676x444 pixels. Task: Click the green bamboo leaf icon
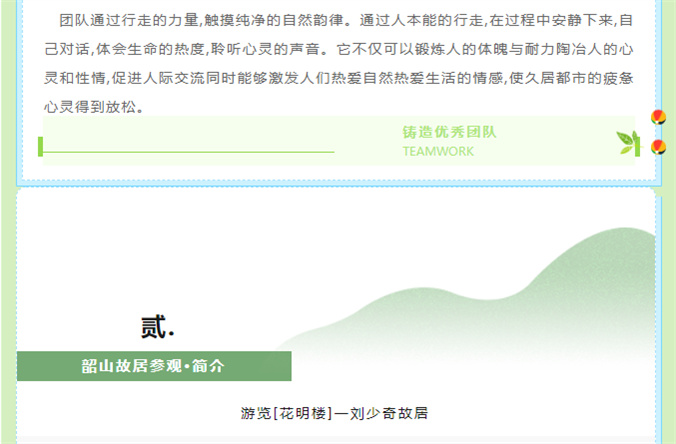tap(627, 143)
